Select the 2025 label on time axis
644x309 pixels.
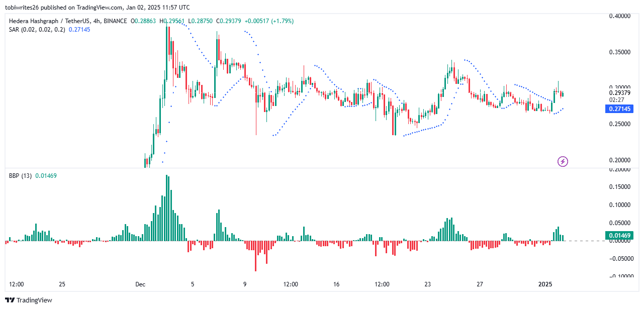[545, 284]
